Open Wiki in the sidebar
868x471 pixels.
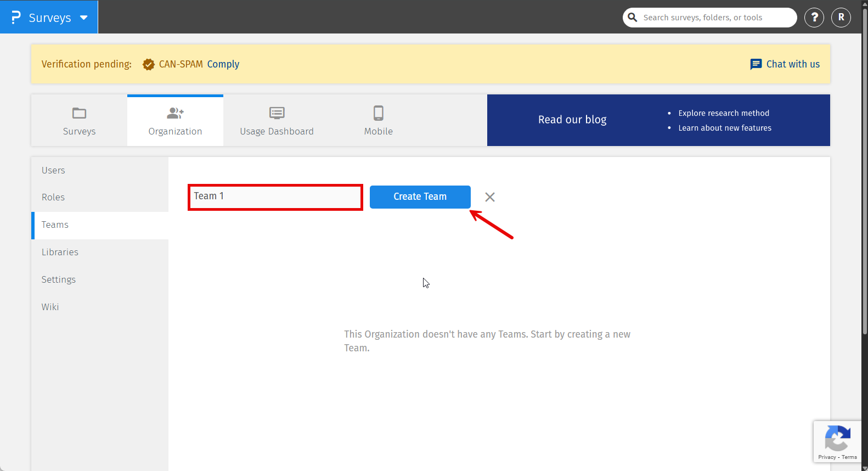coord(100,307)
